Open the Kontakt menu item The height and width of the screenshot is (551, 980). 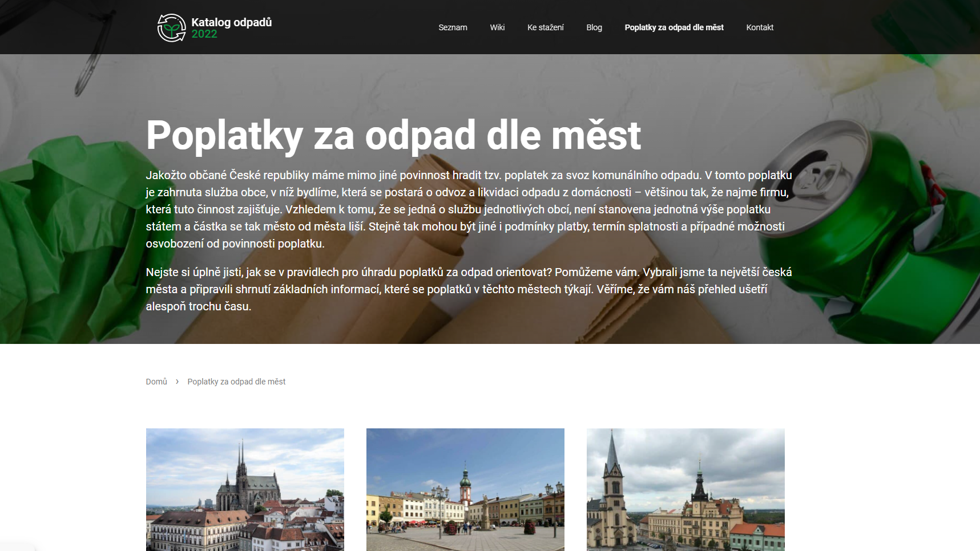click(760, 27)
